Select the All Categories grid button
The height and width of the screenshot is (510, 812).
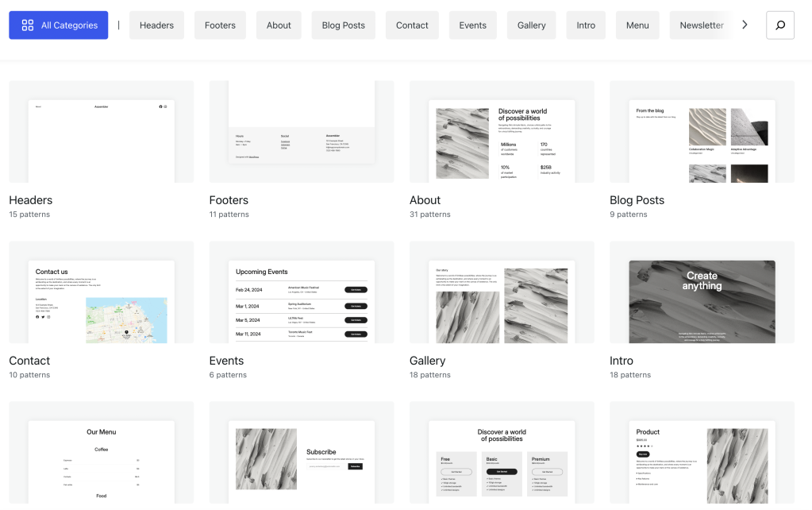point(59,25)
